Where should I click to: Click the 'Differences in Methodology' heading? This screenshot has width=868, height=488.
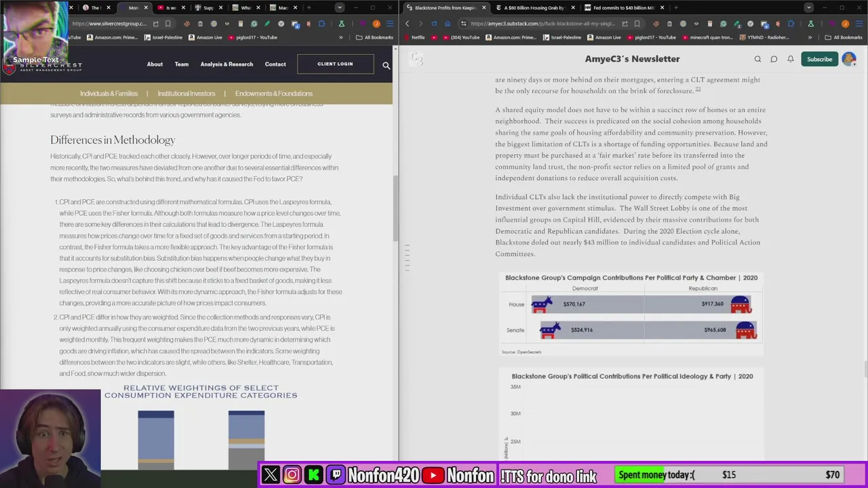(113, 140)
